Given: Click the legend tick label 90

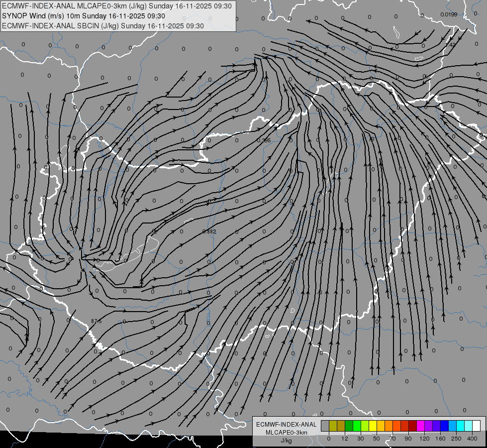Looking at the screenshot, I should pyautogui.click(x=408, y=439).
